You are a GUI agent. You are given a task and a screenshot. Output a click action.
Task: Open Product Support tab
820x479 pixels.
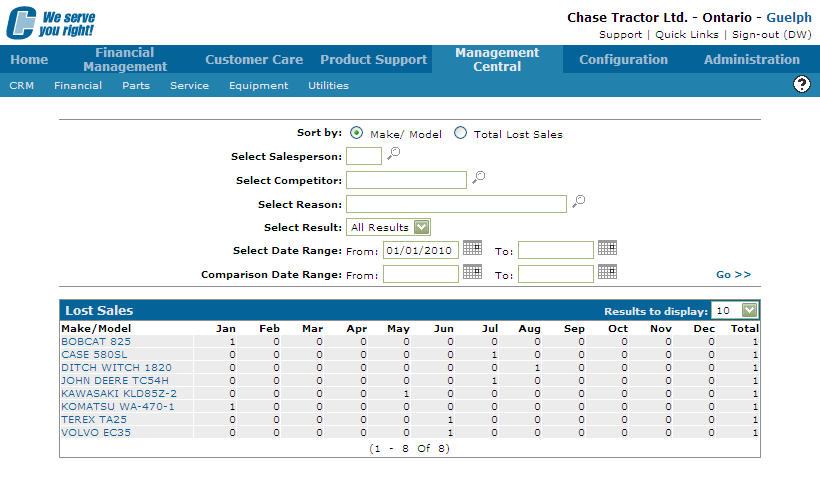(373, 60)
